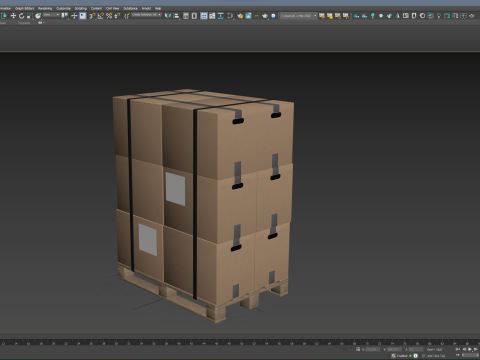Viewport: 480px width, 360px height.
Task: Go to previous frame
Action: pos(464,349)
